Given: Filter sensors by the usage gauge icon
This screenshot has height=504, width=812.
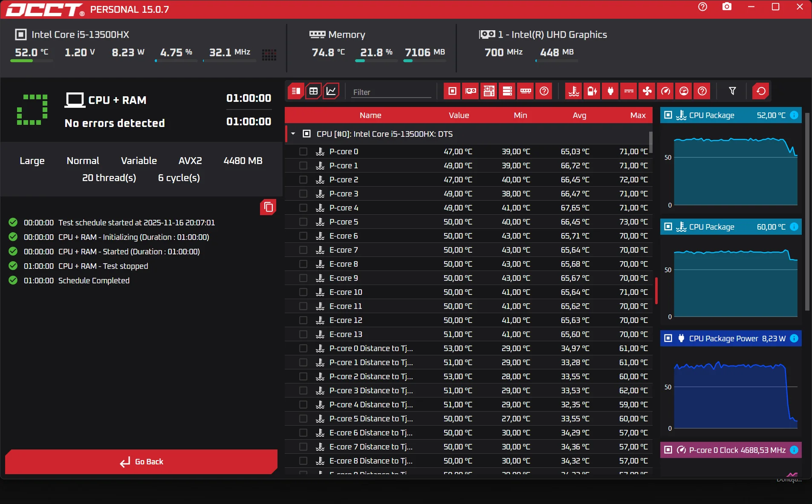Looking at the screenshot, I should pyautogui.click(x=684, y=91).
